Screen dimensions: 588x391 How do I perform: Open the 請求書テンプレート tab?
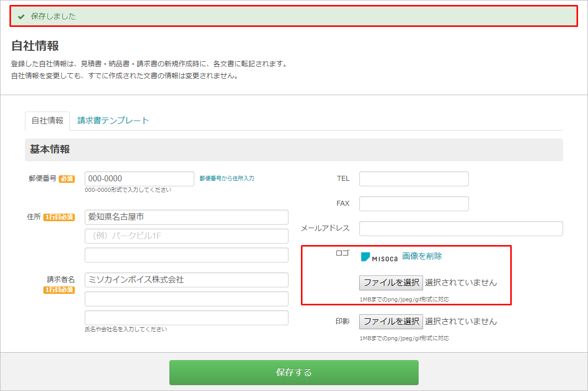[x=113, y=121]
